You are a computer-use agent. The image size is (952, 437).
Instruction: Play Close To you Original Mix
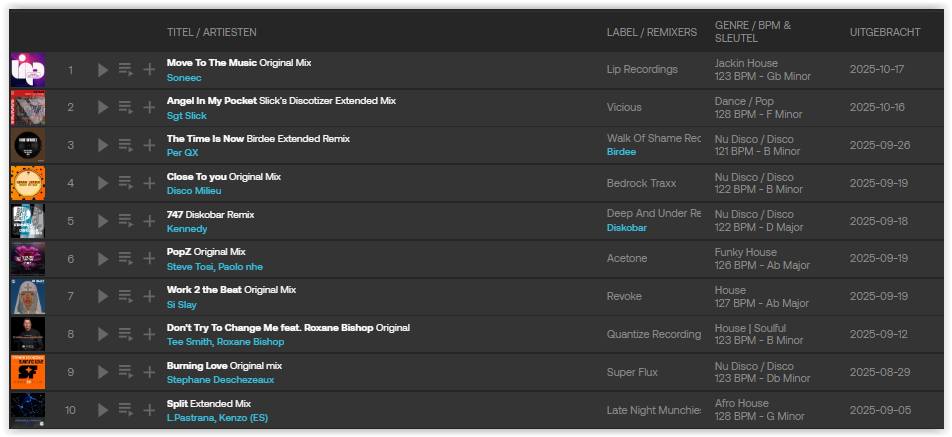(102, 184)
